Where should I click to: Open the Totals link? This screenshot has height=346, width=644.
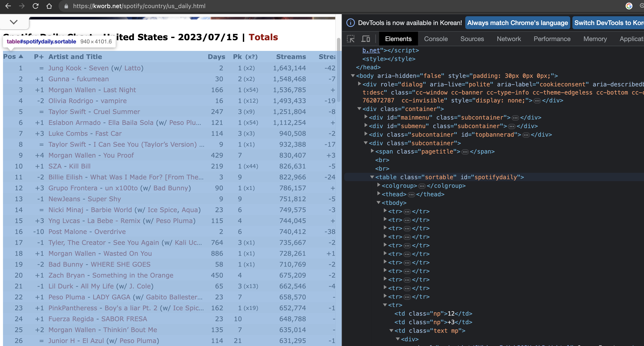pos(263,37)
